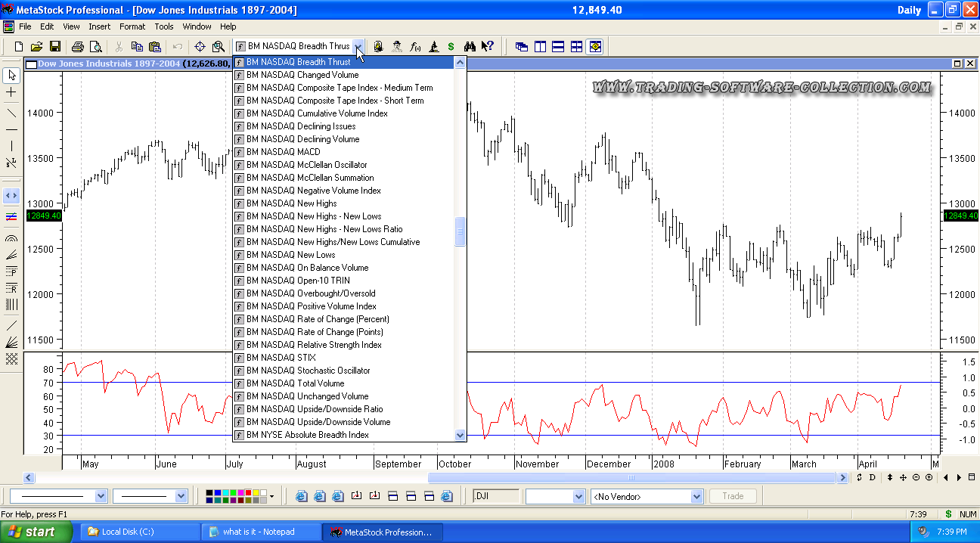Click the green dollar sign icon
Screen dimensions: 980x543
(451, 47)
